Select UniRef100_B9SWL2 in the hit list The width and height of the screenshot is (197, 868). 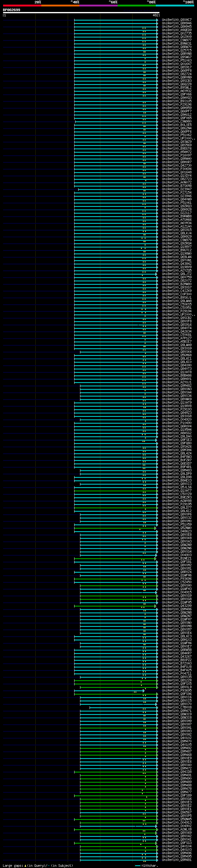tap(177, 88)
